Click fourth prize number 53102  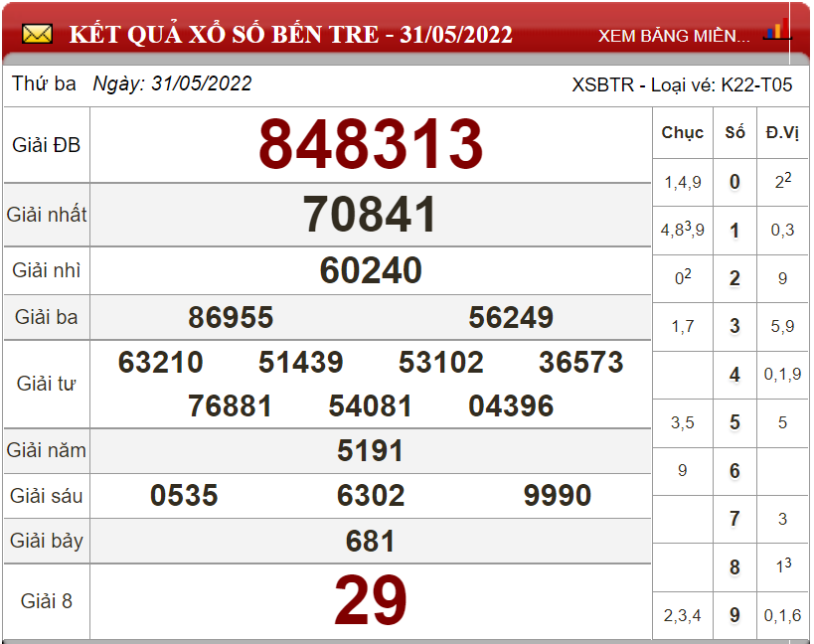pos(440,362)
